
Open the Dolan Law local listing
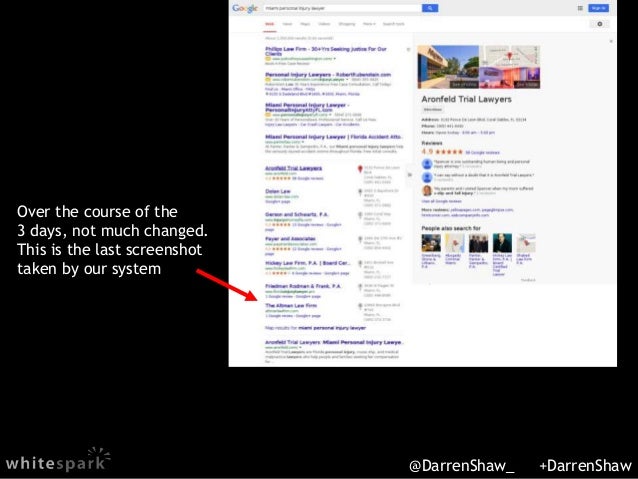click(x=278, y=191)
